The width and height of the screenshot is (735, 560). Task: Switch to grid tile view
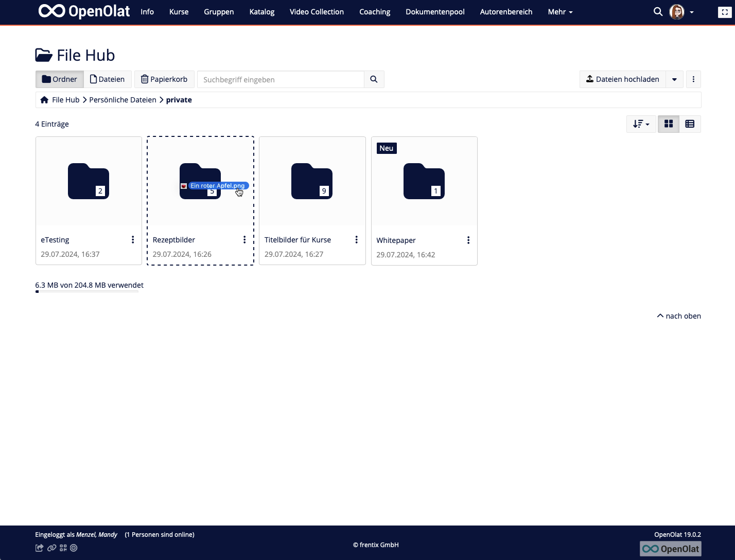click(x=669, y=124)
